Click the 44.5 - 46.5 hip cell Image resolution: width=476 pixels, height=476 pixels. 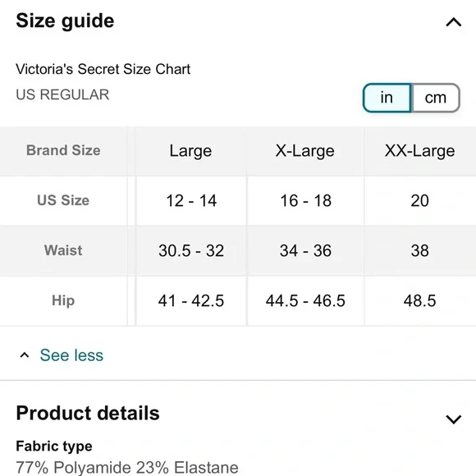(305, 301)
